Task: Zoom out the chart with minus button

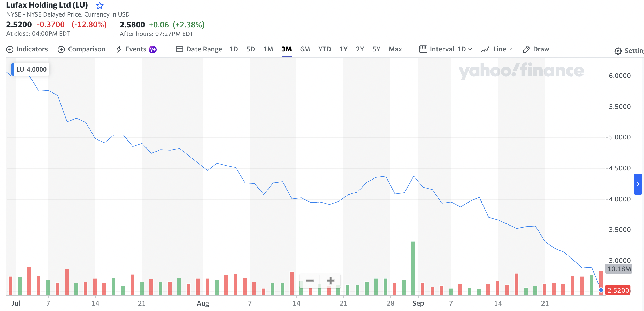Action: [310, 281]
